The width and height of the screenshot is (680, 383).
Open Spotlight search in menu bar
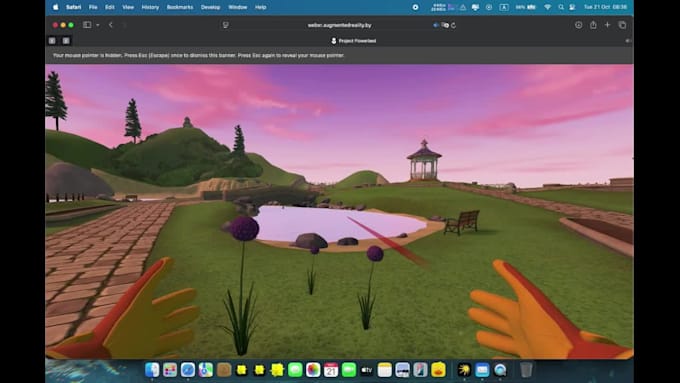click(x=561, y=7)
